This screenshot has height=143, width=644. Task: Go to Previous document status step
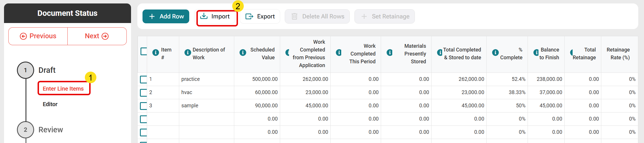[x=38, y=36]
